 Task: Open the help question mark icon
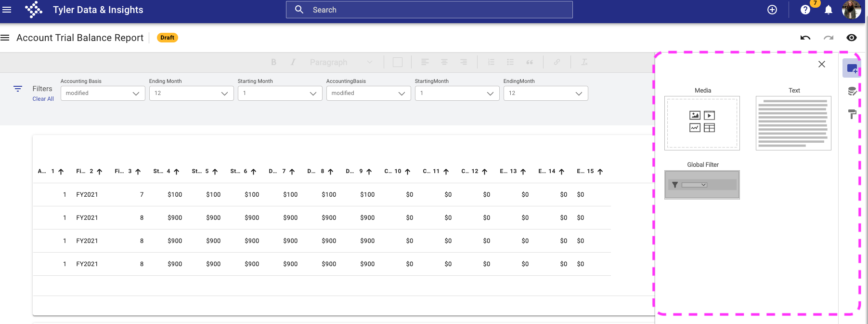805,10
